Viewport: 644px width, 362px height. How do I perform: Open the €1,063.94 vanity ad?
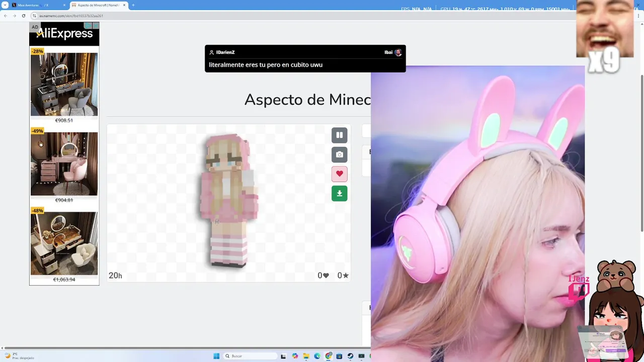pos(64,243)
